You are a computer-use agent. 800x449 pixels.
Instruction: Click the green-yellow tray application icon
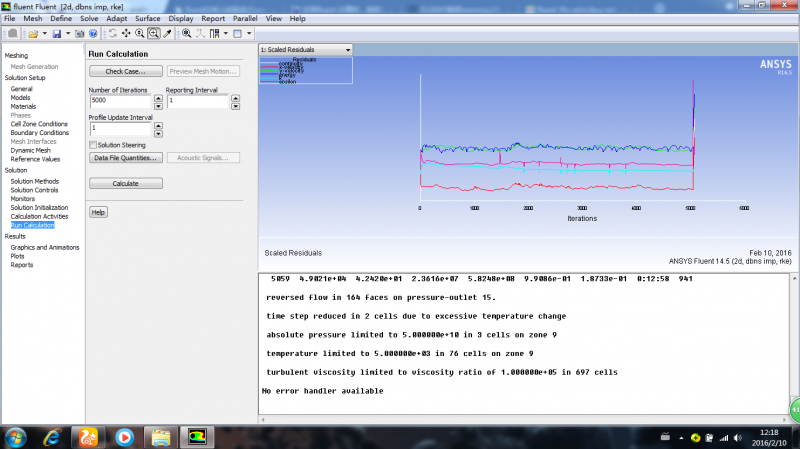(x=695, y=438)
